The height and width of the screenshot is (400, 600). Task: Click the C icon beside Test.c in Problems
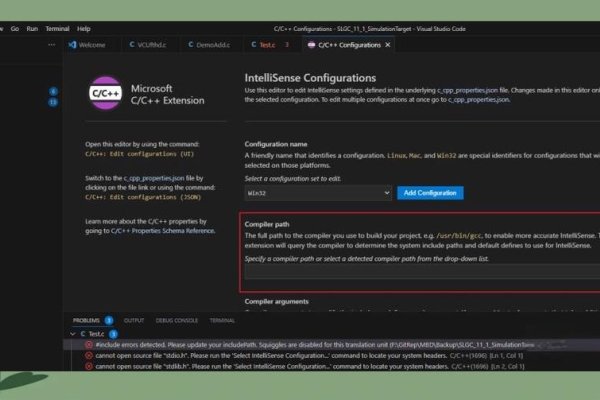point(83,334)
